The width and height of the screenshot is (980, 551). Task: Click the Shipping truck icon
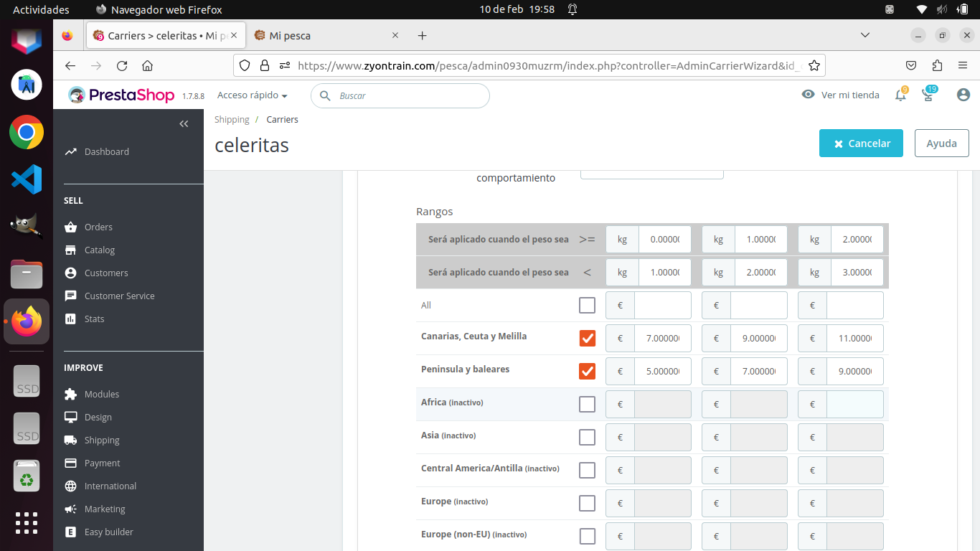point(70,440)
